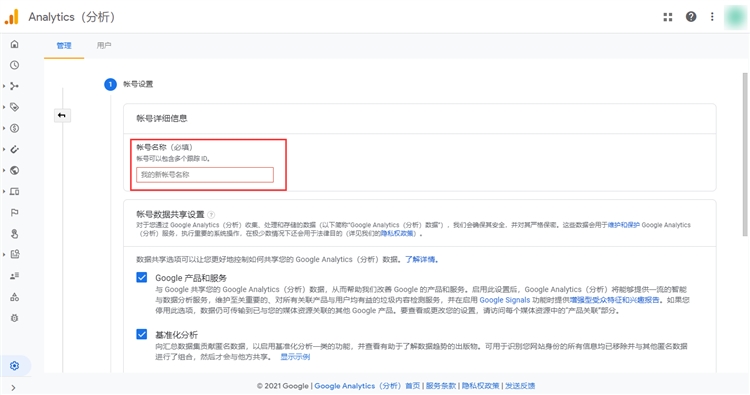The width and height of the screenshot is (750, 395).
Task: Click the page vertical scrollbar
Action: pyautogui.click(x=745, y=154)
